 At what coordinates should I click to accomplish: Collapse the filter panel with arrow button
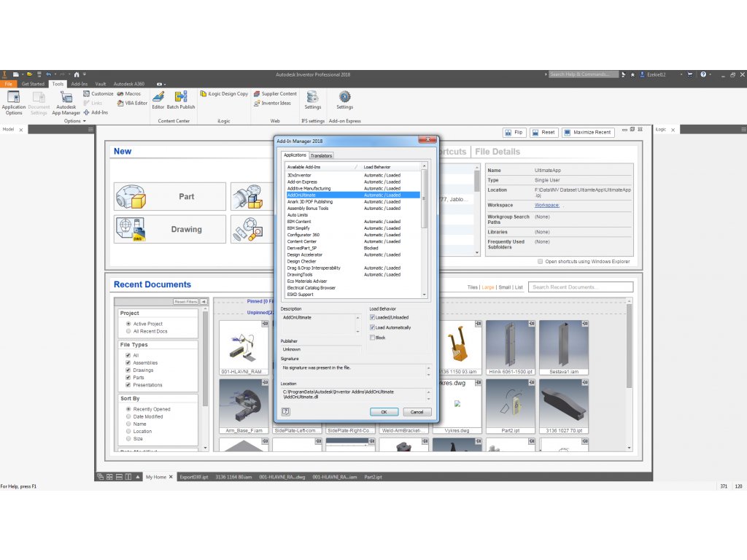(204, 301)
